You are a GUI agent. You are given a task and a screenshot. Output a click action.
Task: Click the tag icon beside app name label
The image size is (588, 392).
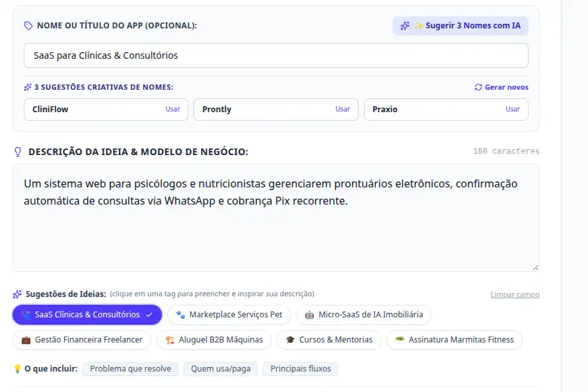[28, 26]
